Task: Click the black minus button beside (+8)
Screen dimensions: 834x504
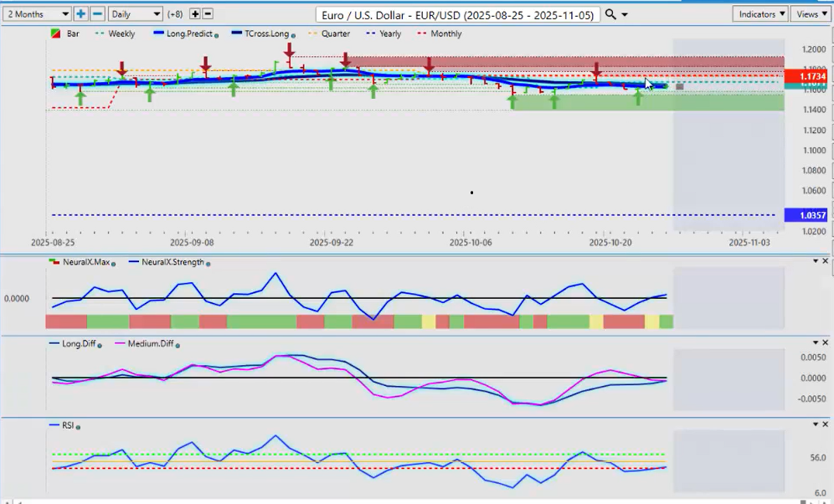Action: (x=208, y=14)
